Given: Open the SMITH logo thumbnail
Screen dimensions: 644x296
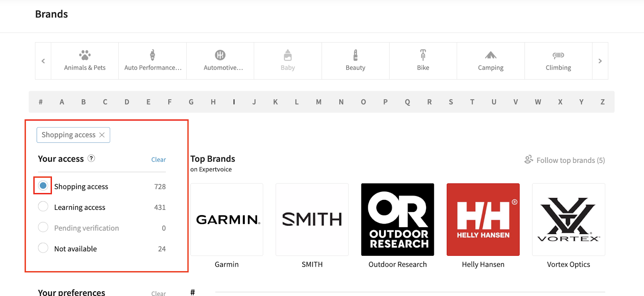Looking at the screenshot, I should pos(312,220).
